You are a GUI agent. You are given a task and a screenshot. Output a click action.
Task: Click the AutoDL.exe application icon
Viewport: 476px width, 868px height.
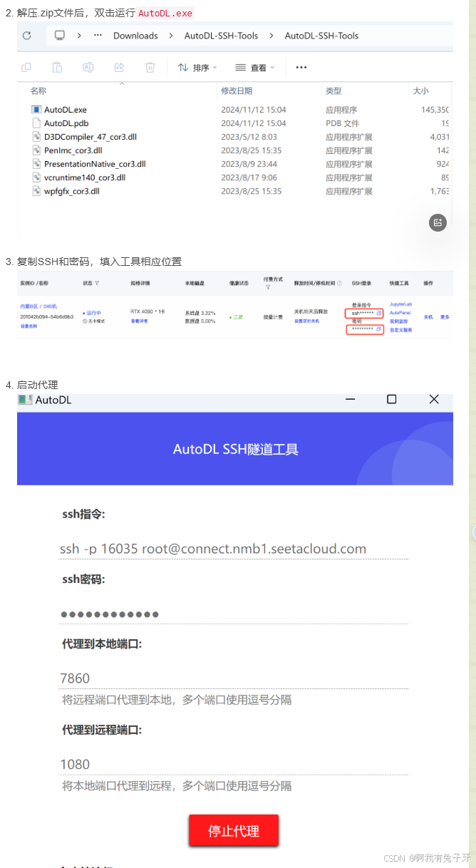(x=37, y=110)
